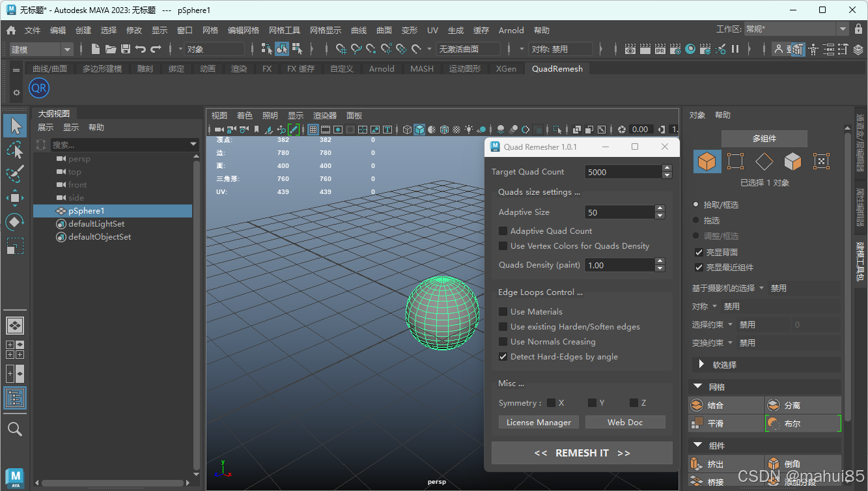Open the viewport 着色 menu

tap(244, 115)
